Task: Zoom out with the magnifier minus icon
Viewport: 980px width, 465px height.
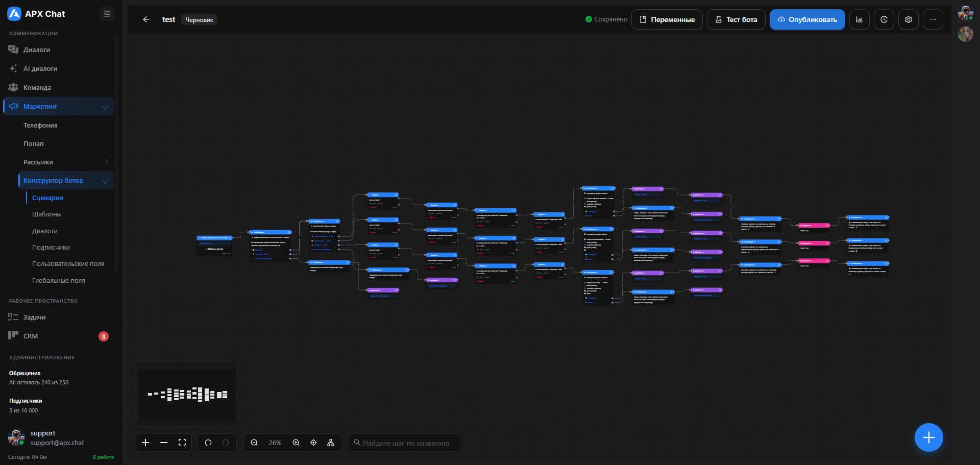Action: pos(254,443)
